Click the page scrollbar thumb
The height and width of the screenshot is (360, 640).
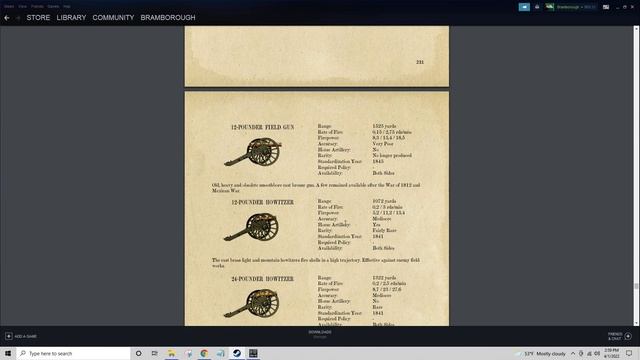point(636,286)
